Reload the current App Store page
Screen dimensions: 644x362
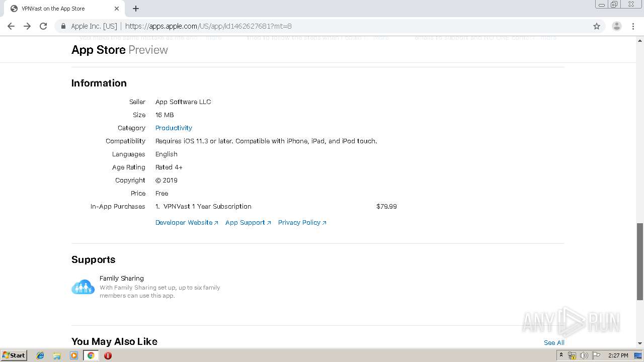[x=43, y=26]
